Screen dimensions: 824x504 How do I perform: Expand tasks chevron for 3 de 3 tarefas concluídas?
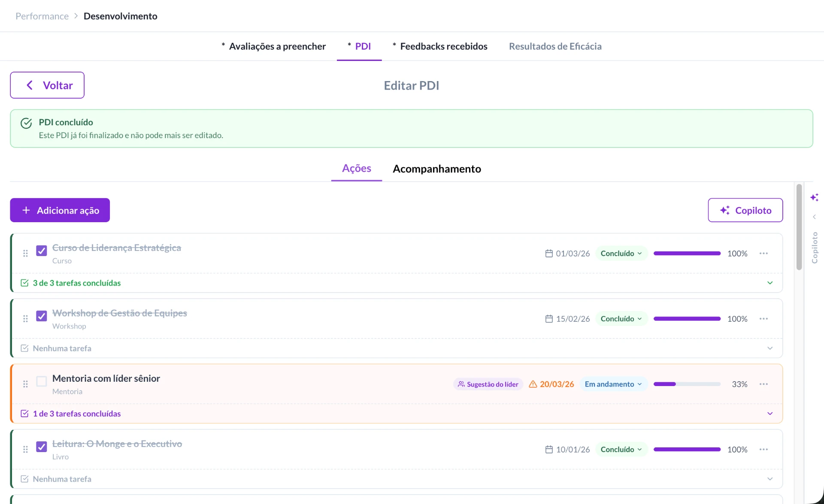tap(770, 283)
